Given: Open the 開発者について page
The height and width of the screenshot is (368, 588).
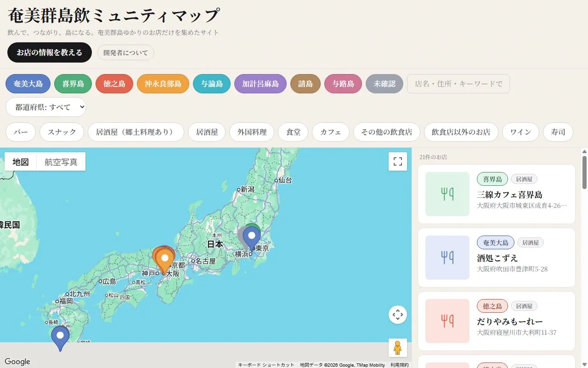Looking at the screenshot, I should (126, 52).
